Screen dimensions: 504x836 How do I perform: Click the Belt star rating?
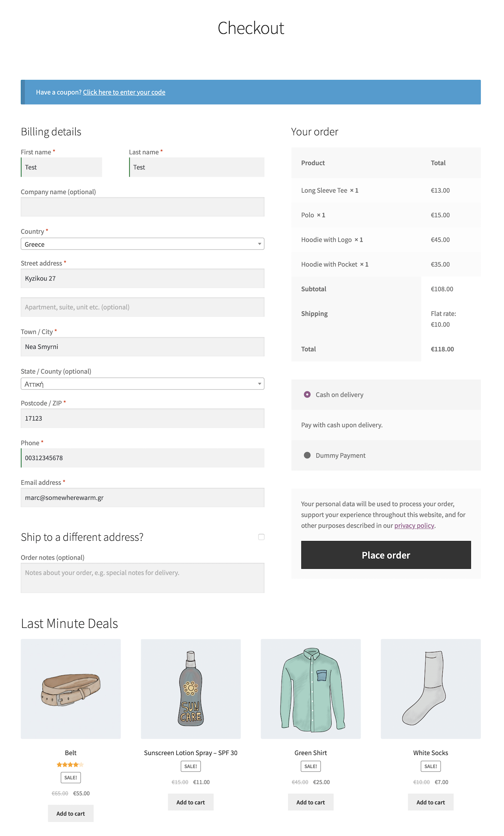[70, 764]
